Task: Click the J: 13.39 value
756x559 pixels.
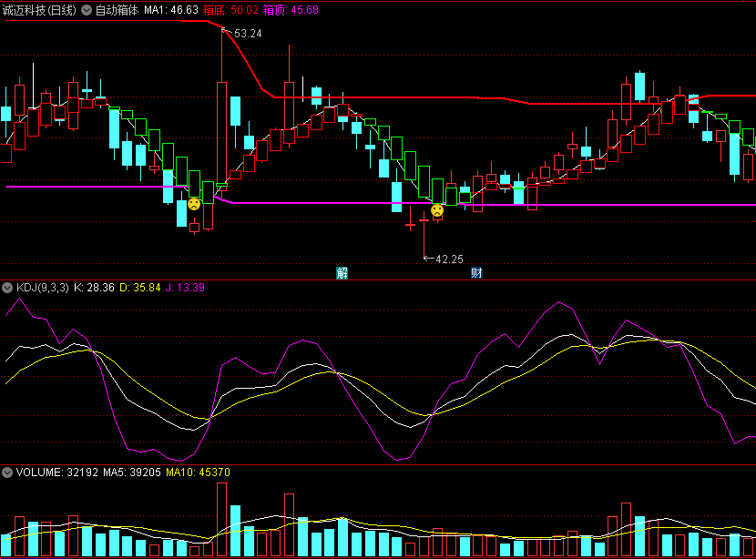Action: 185,288
